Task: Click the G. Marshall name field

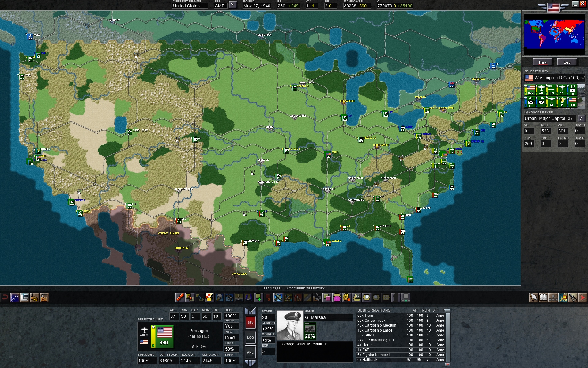Action: [329, 317]
